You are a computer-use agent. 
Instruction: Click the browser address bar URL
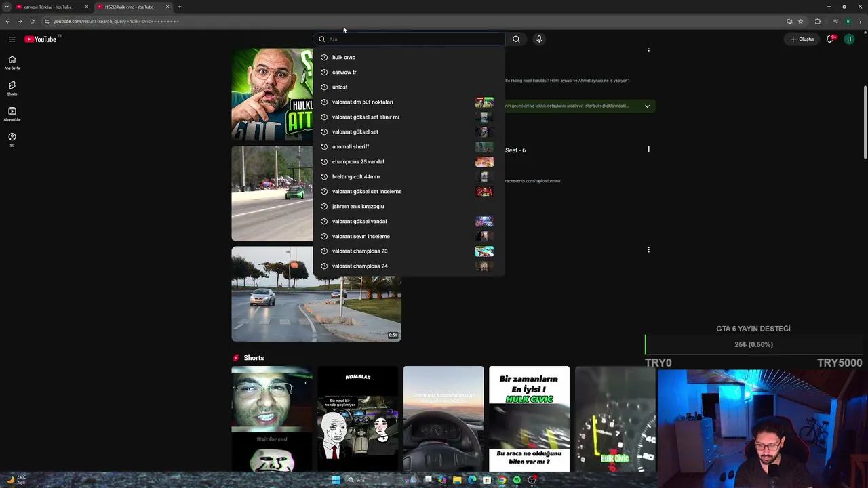coord(116,21)
